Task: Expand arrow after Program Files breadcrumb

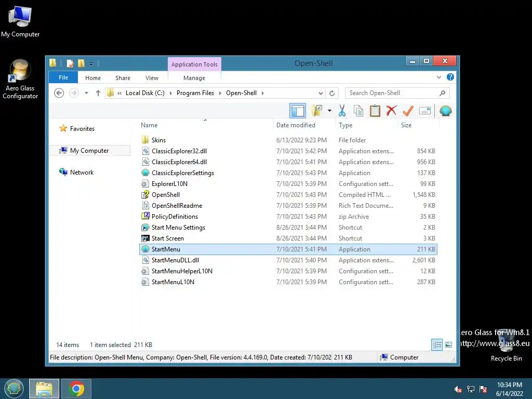Action: (220, 93)
